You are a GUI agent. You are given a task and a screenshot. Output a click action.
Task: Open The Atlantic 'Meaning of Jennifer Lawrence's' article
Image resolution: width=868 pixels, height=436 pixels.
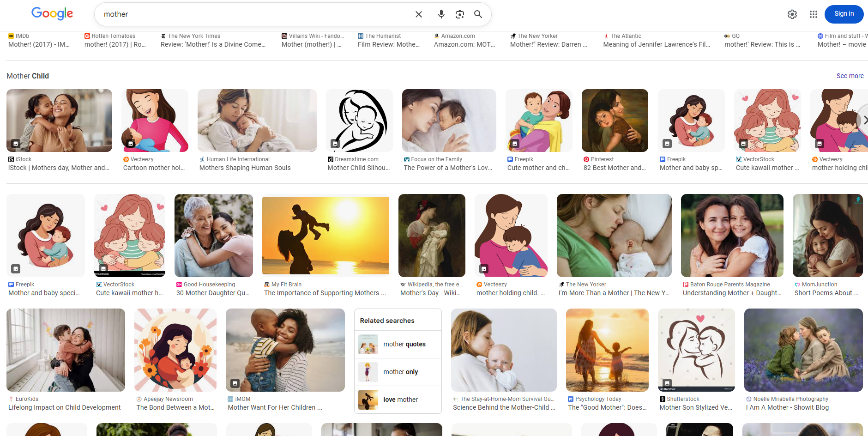pyautogui.click(x=657, y=44)
